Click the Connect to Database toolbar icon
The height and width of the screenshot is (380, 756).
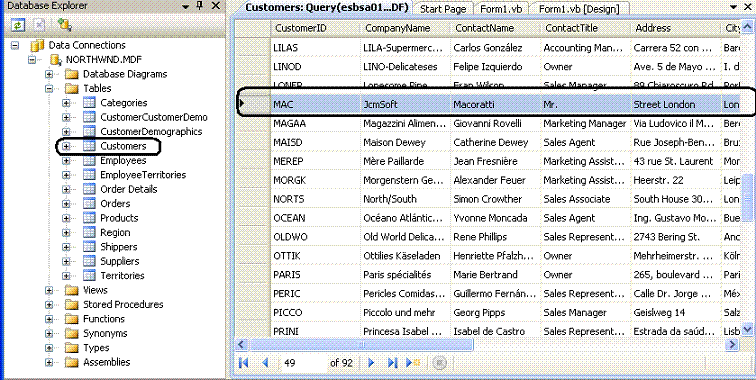(64, 25)
